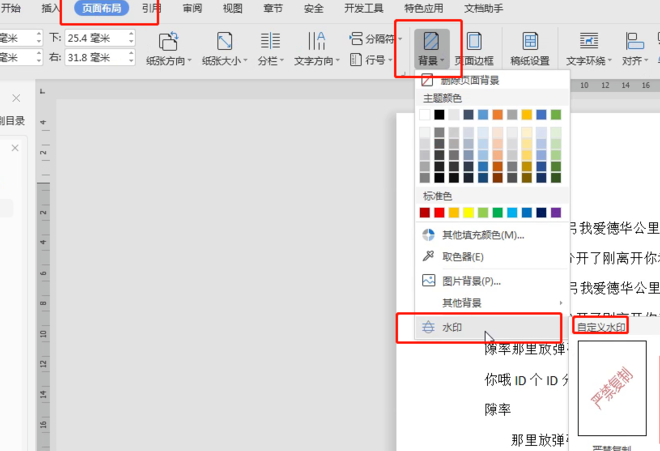Click the 背景 background icon
660x451 pixels.
[431, 42]
